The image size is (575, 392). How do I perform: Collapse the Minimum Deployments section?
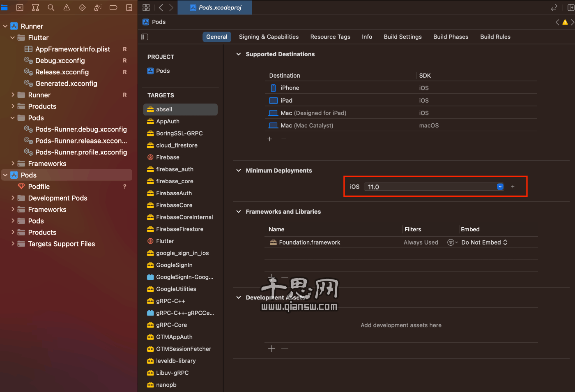coord(239,171)
